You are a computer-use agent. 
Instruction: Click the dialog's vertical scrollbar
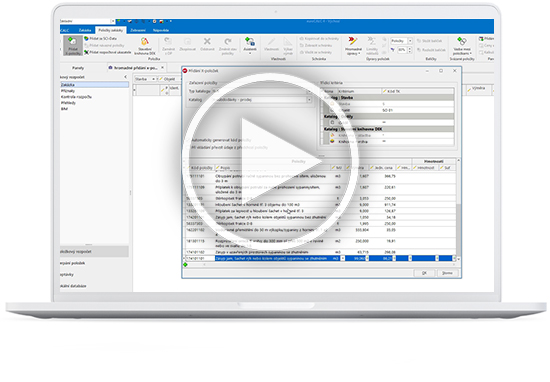[458, 209]
